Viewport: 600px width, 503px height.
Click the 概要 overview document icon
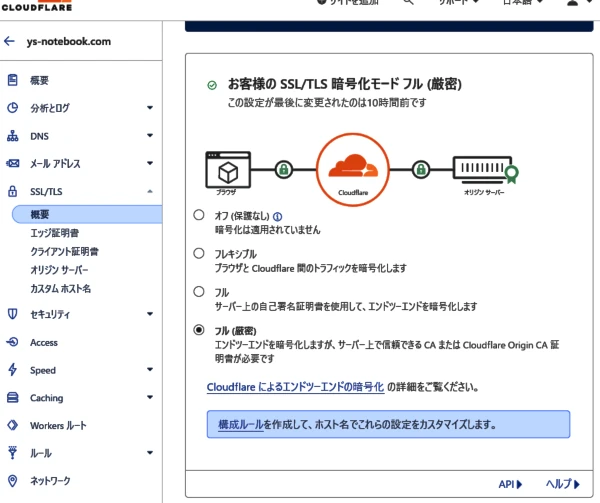coord(12,80)
